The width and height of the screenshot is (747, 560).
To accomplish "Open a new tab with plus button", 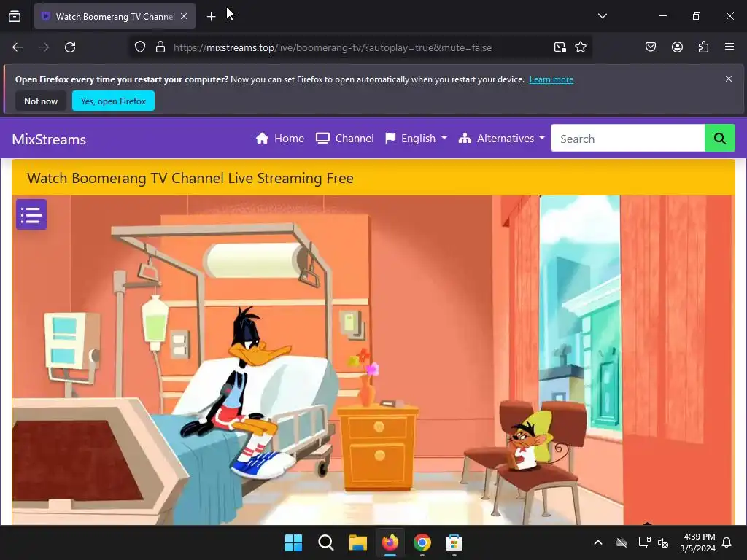I will [211, 17].
